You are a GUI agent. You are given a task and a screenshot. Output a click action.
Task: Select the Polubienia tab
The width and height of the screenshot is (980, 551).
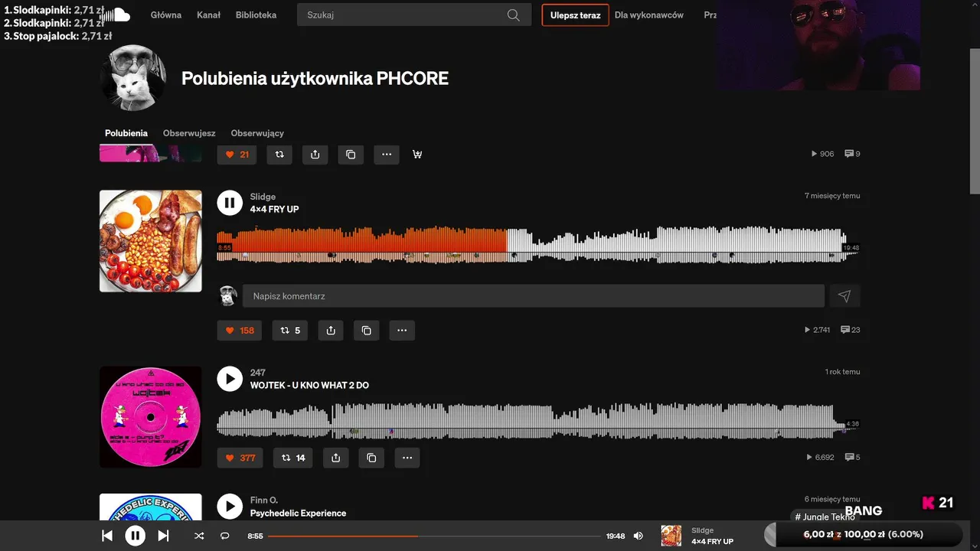[126, 133]
